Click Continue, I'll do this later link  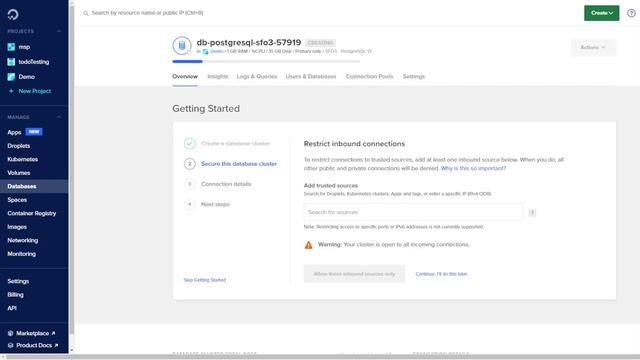pyautogui.click(x=441, y=274)
